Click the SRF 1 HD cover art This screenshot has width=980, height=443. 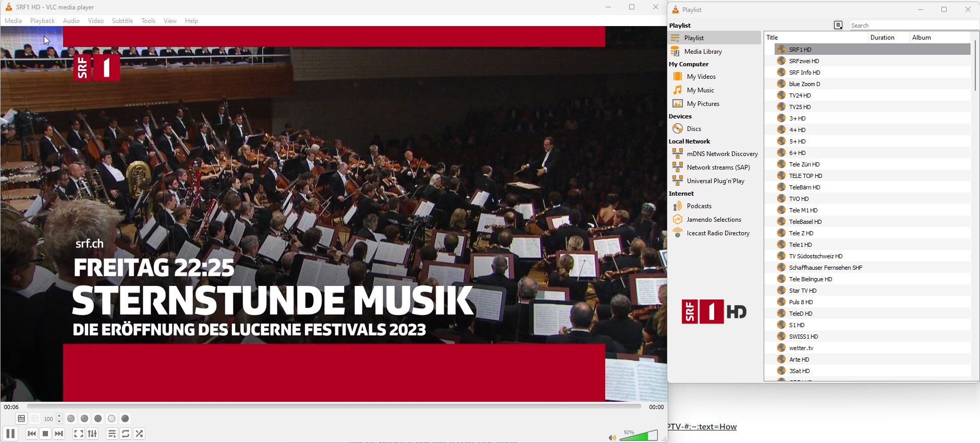(x=714, y=312)
